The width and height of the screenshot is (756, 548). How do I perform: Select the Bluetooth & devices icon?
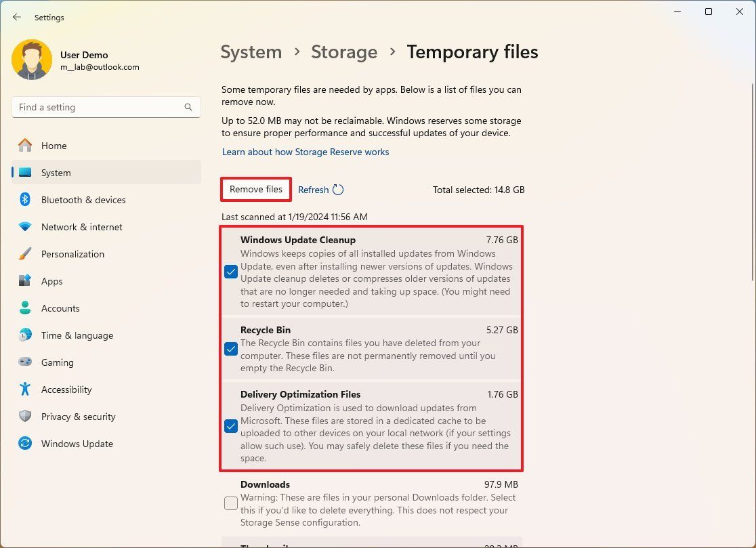tap(25, 200)
